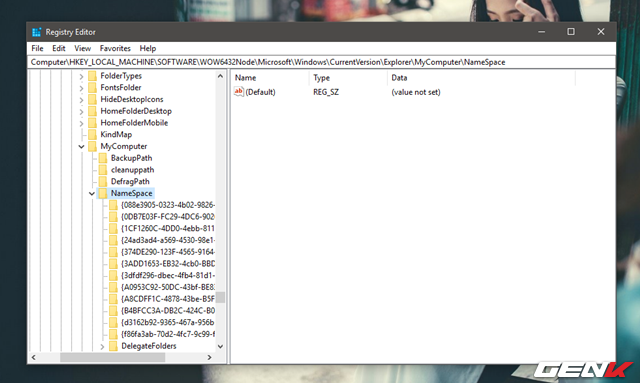Click the {1CF1260C-4DD0 key folder icon
640x383 pixels.
113,228
